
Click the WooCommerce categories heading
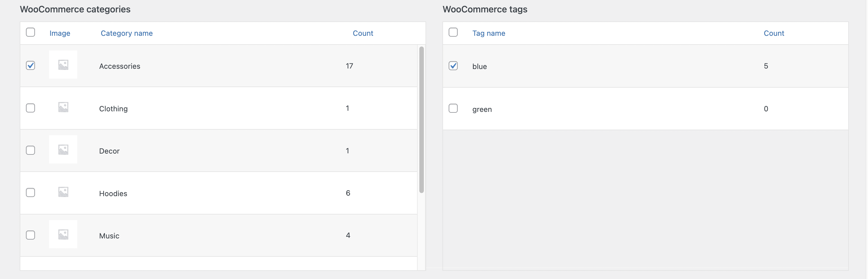[75, 9]
